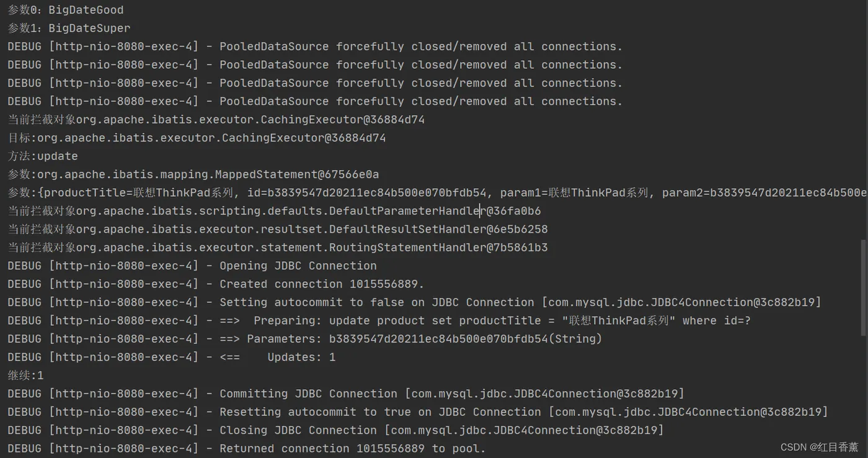Viewport: 868px width, 458px height.
Task: Click the CachingExecutor@36884d74 intercepted object line
Action: 216,120
